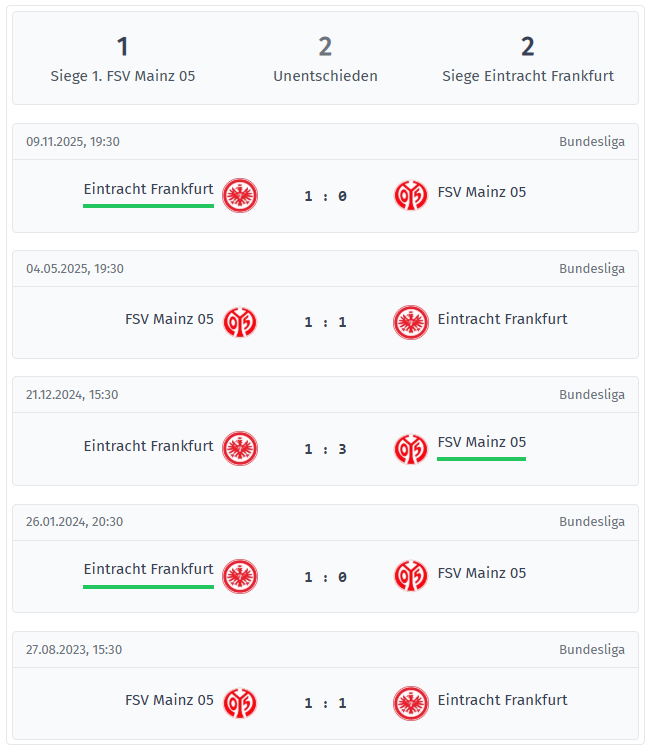Click Mainz 05 crest in 26.01.2024 match
The width and height of the screenshot is (650, 750).
click(x=410, y=575)
